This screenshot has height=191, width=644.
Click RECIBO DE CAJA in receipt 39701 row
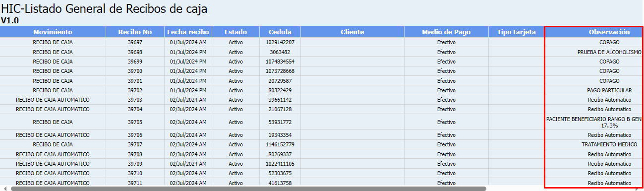(53, 81)
